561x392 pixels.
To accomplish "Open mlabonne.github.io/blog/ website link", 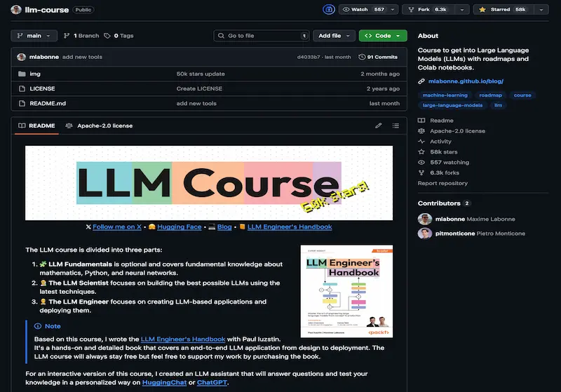I will (x=466, y=81).
